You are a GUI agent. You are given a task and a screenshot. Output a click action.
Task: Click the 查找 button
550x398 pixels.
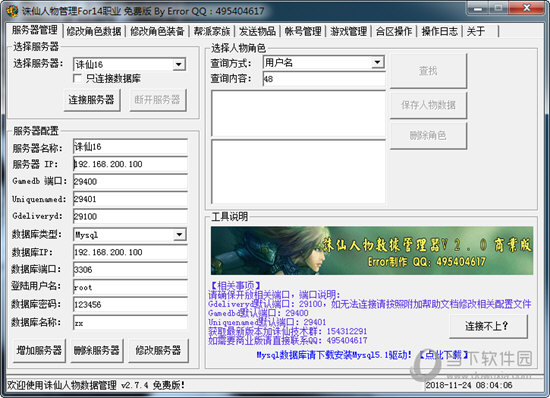click(428, 71)
